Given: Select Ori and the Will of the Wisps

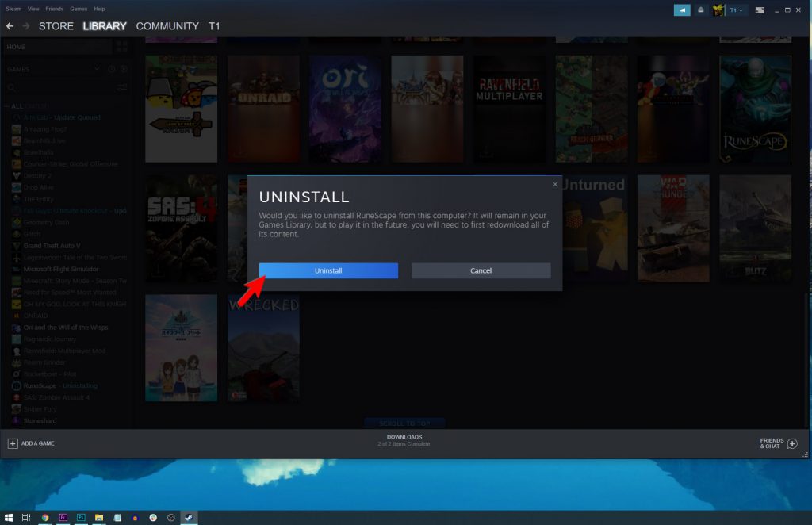Looking at the screenshot, I should coord(64,328).
